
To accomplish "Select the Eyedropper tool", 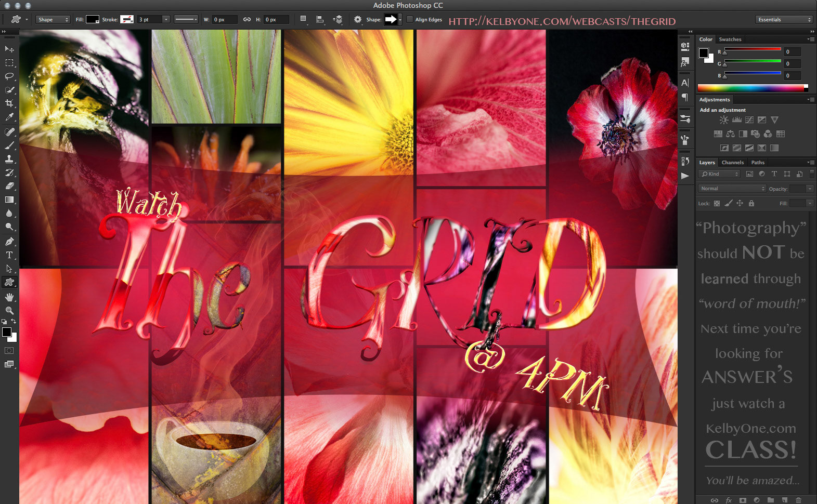I will [x=9, y=117].
